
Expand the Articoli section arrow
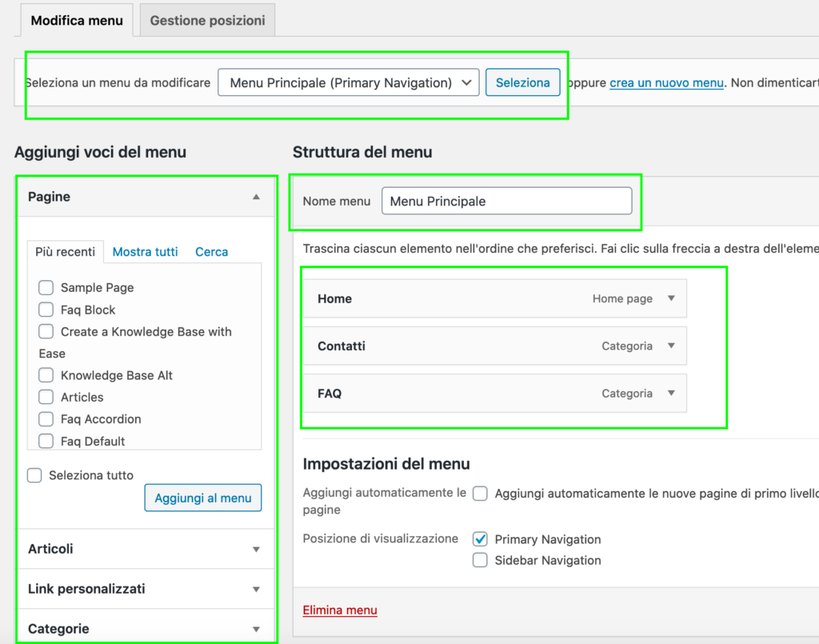(x=256, y=549)
